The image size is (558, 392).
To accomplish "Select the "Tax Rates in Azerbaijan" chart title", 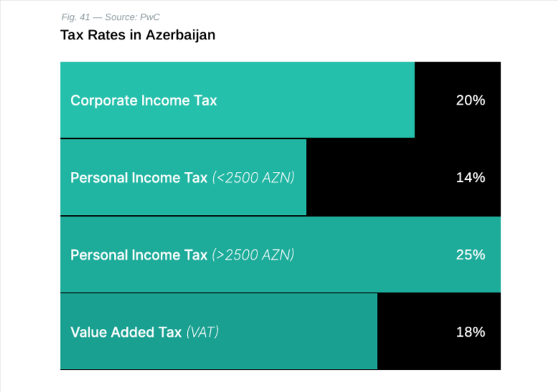I will pos(138,34).
